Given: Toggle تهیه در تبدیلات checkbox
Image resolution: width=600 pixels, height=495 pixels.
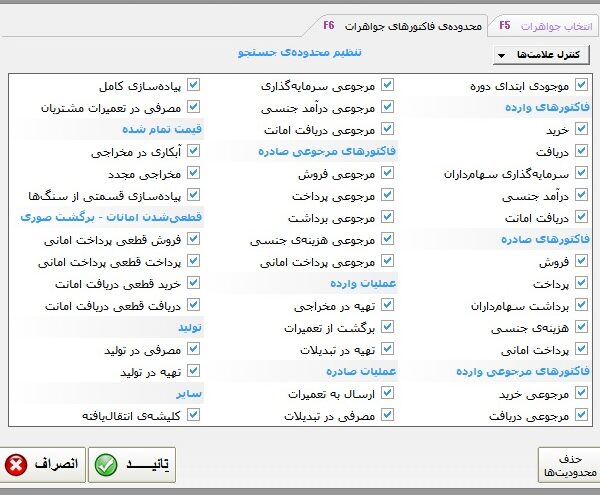Looking at the screenshot, I should (x=387, y=348).
